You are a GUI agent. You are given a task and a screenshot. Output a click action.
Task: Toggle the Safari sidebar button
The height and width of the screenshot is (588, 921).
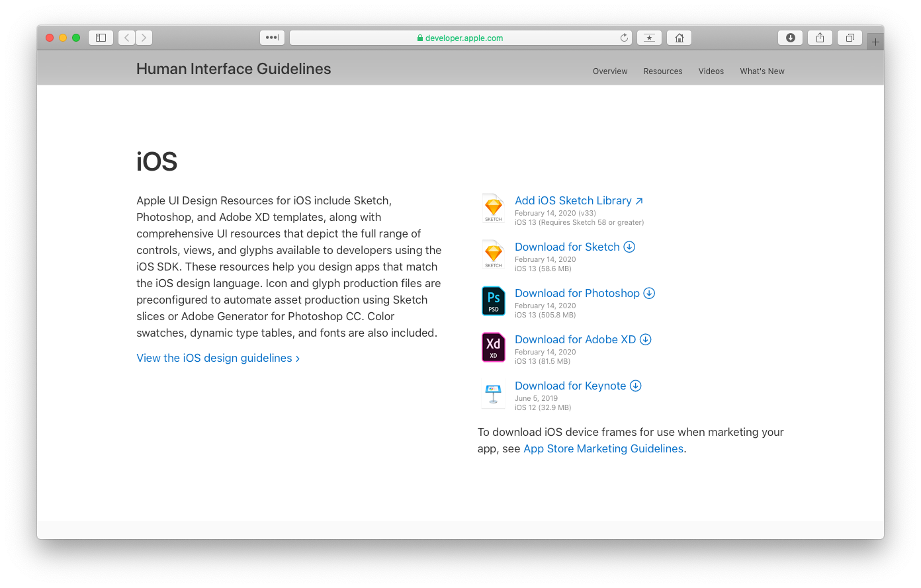click(x=101, y=38)
